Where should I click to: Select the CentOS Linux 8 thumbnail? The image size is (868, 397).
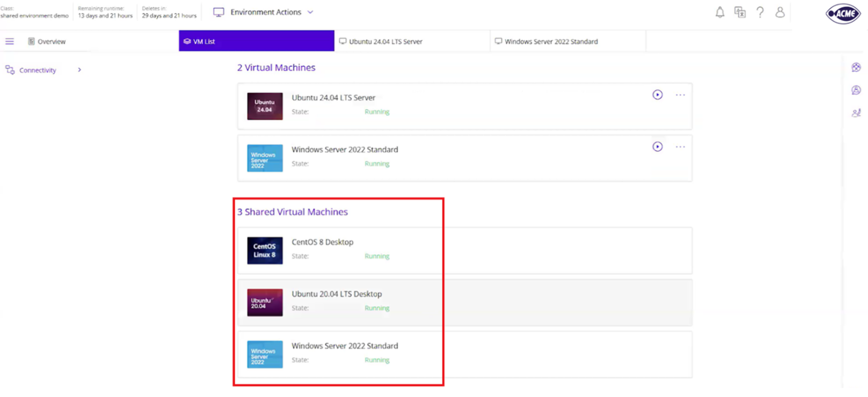point(265,251)
